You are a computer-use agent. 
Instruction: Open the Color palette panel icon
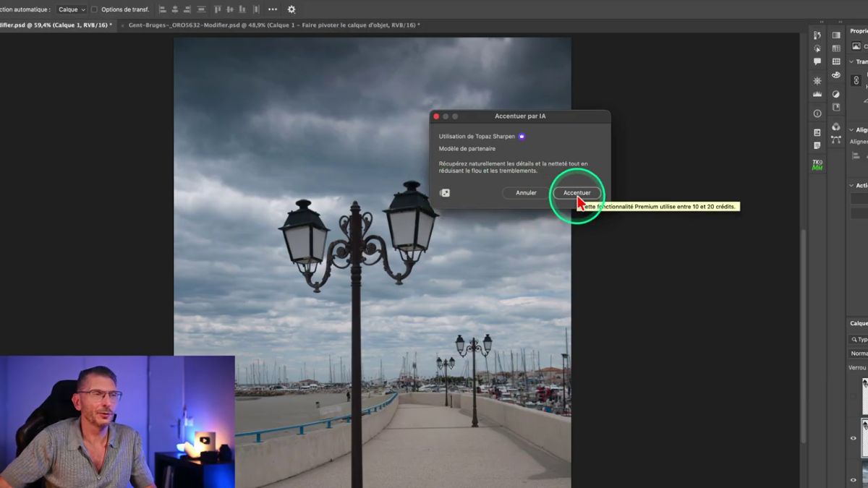(x=836, y=75)
